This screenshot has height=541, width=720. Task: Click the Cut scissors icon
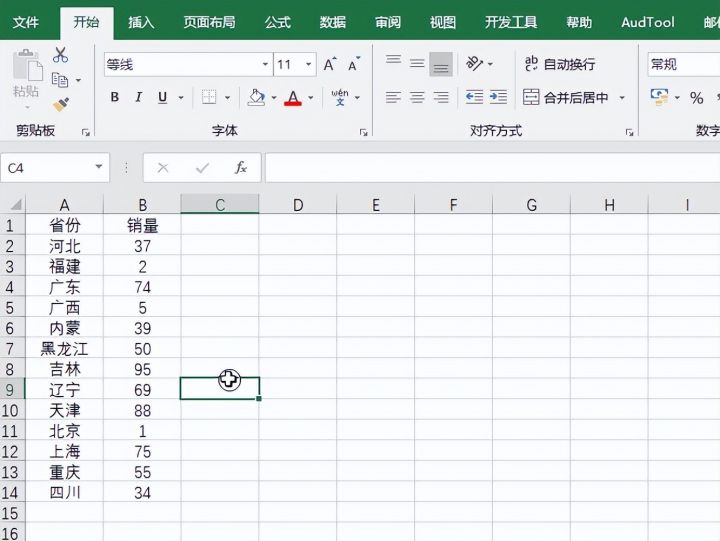tap(60, 55)
